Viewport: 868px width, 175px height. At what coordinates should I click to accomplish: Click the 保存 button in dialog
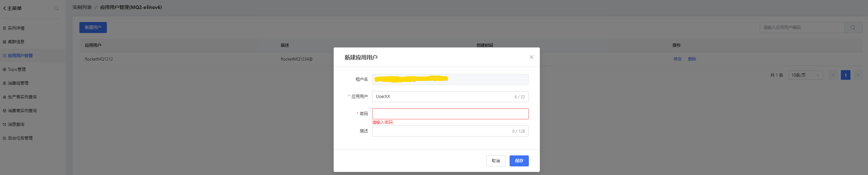[519, 161]
